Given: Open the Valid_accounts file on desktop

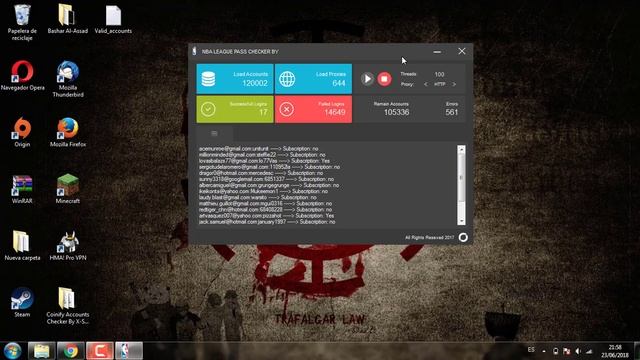Looking at the screenshot, I should tap(113, 19).
